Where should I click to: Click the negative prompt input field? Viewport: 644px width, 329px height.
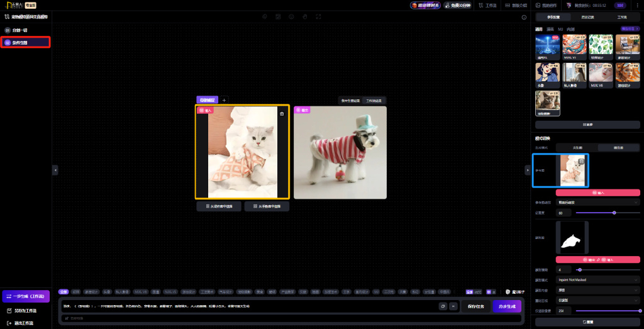pos(291,318)
